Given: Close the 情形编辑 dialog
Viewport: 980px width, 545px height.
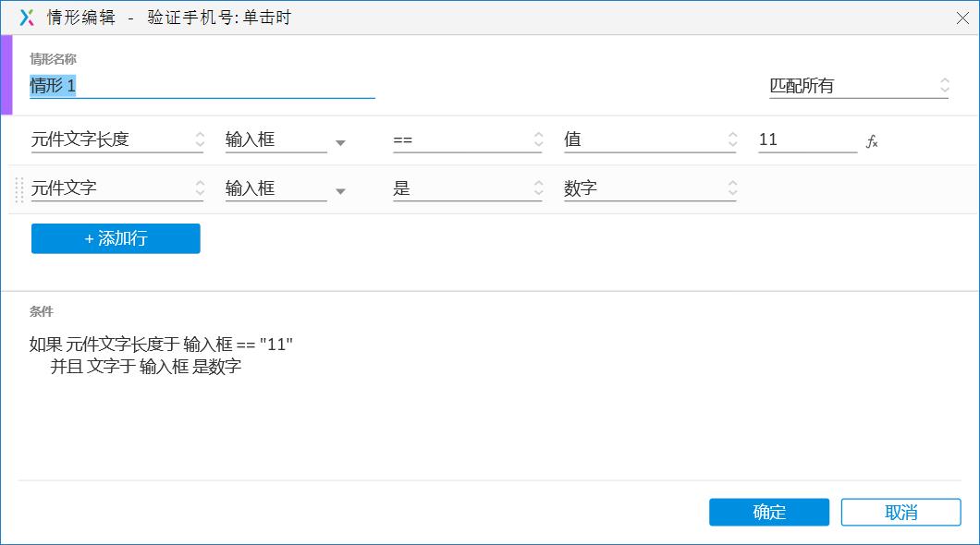Looking at the screenshot, I should (x=962, y=18).
